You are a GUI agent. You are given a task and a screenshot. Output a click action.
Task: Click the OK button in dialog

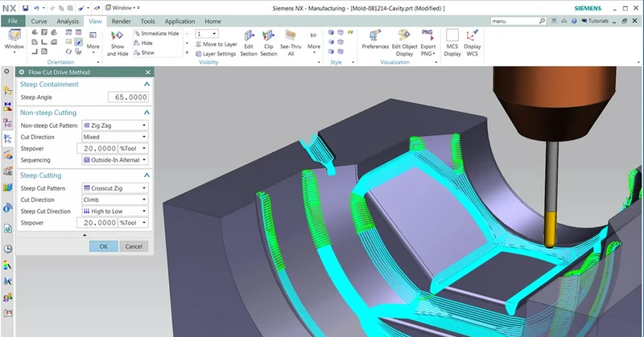pos(103,246)
